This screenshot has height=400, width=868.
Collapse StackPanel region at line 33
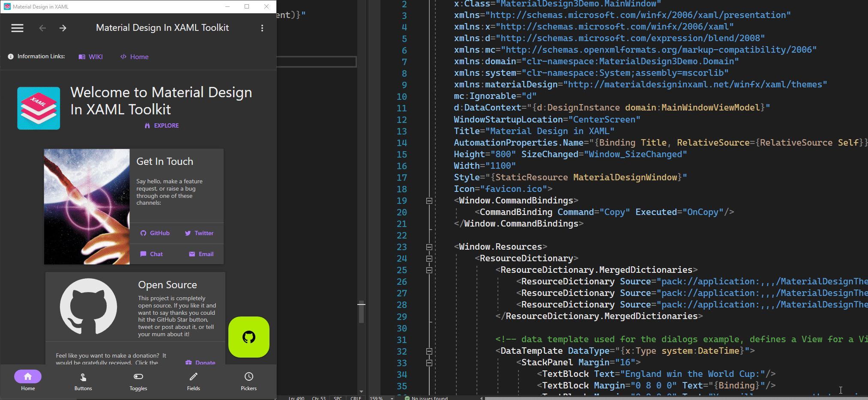429,363
